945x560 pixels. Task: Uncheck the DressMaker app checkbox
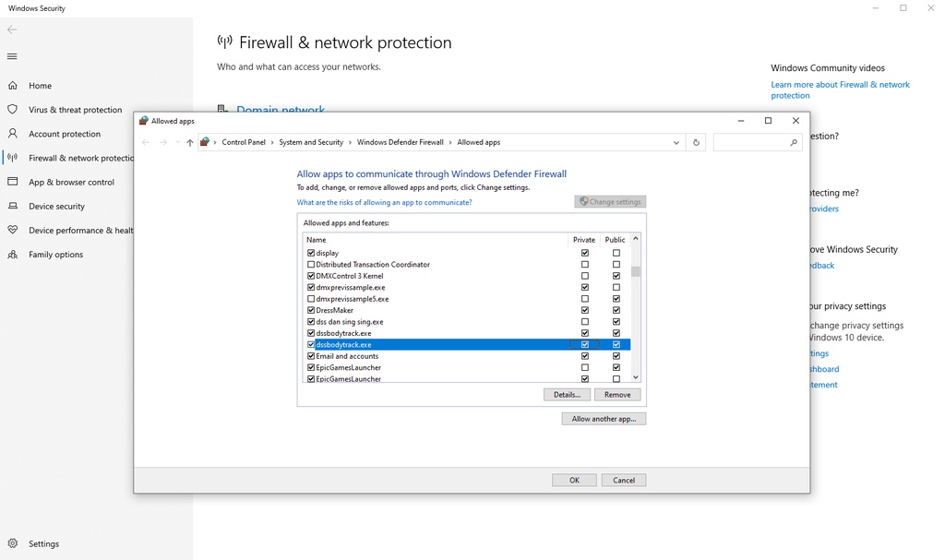[x=311, y=310]
